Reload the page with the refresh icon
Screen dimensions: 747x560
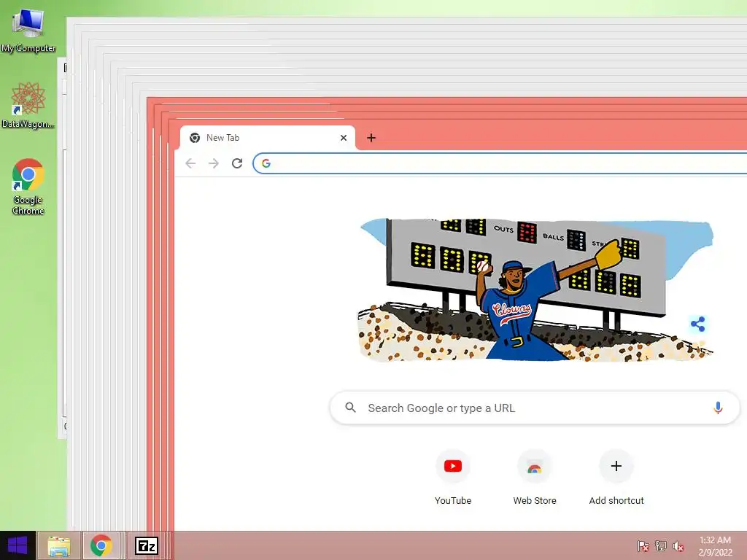point(237,163)
